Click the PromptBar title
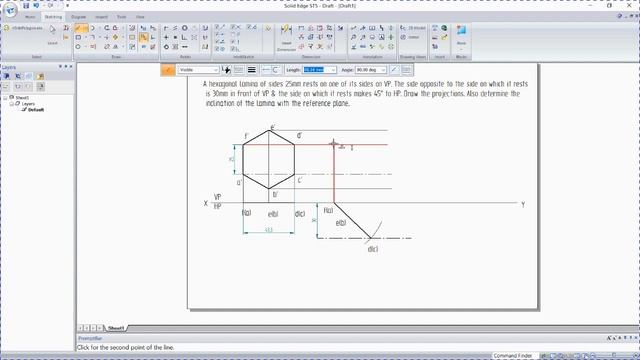640x360 pixels. pos(90,338)
